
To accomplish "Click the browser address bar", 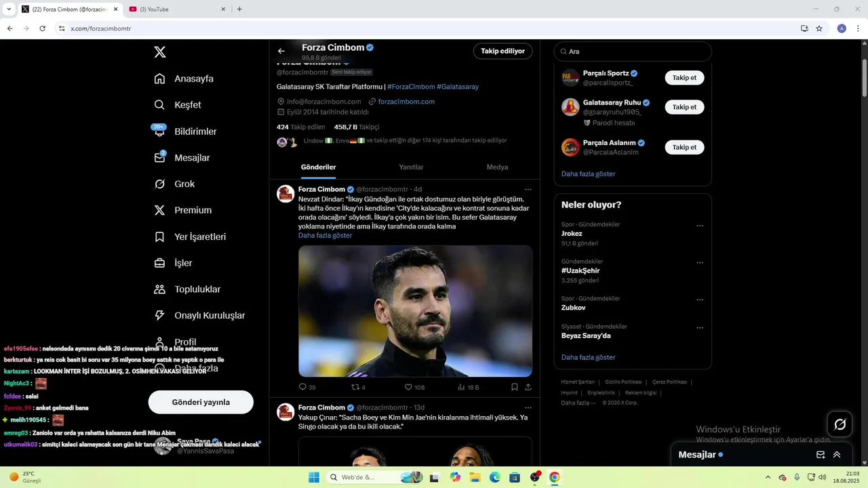I will pyautogui.click(x=427, y=28).
